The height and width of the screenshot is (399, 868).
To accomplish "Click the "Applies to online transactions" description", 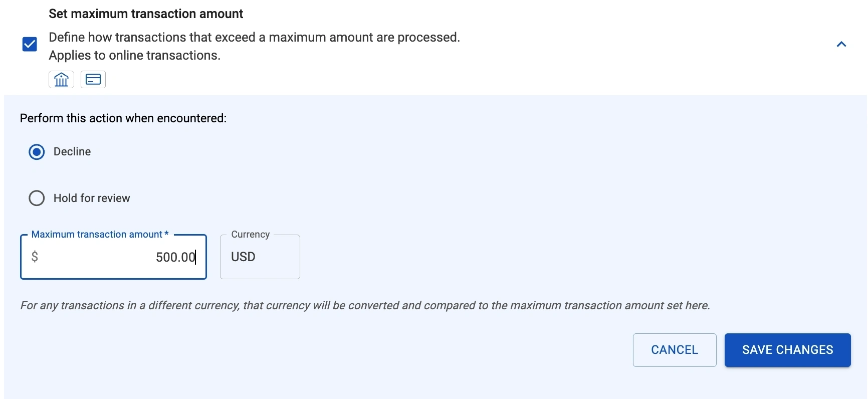I will tap(134, 55).
